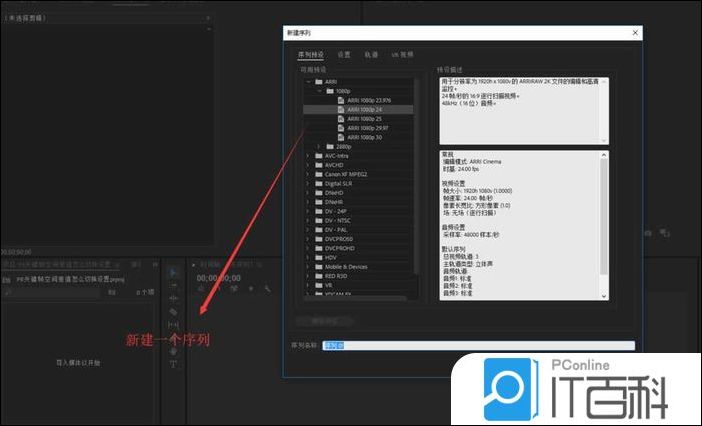Click the Source monitor (未选择剪辑) label
Viewport: 702px width, 426px height.
[25, 18]
